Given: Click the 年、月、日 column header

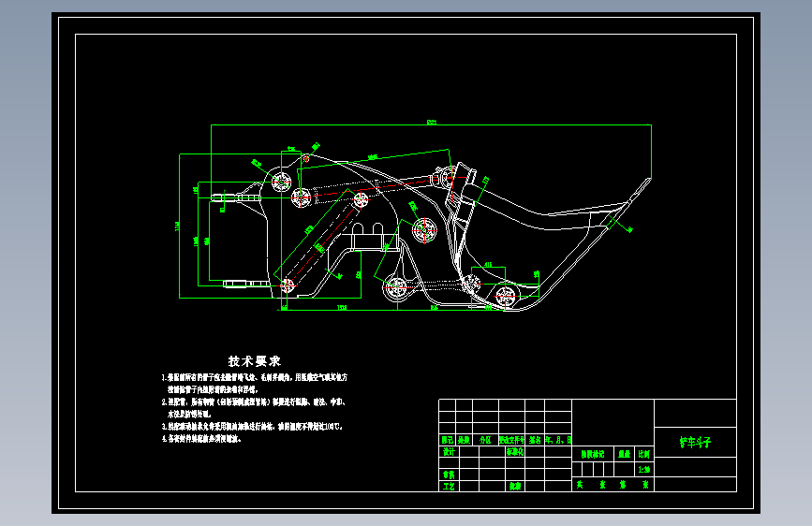Looking at the screenshot, I should tap(558, 440).
